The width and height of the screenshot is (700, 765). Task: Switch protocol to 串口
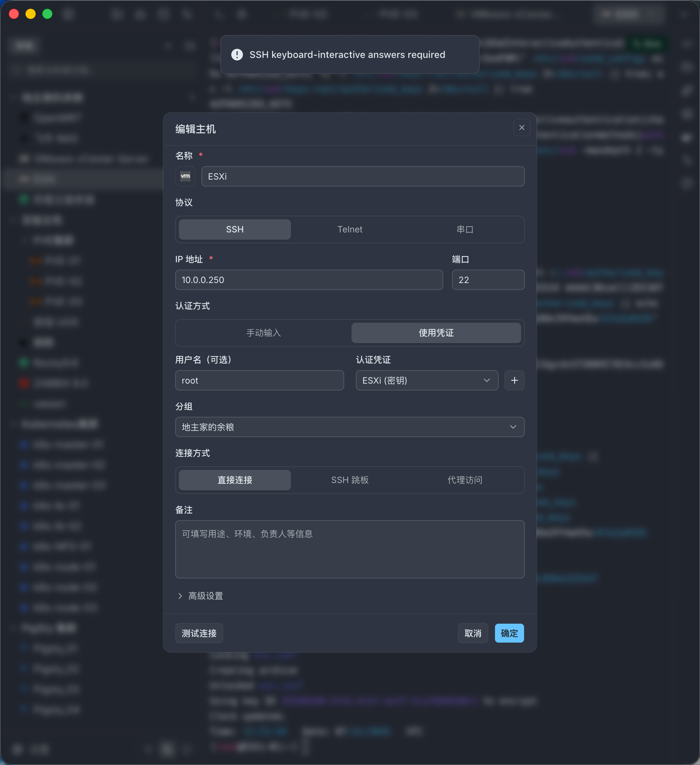point(465,229)
